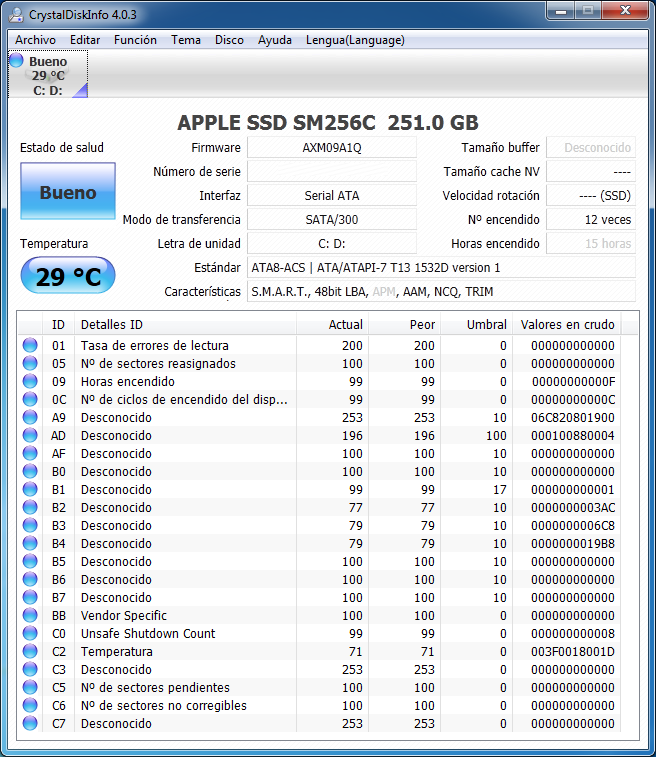Click status orb for attribute A9
656x757 pixels.
[30, 417]
